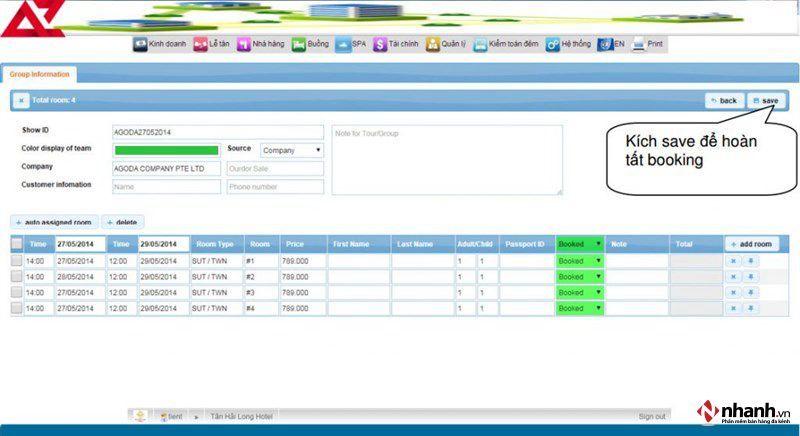Click the back button
The image size is (800, 436).
[724, 100]
